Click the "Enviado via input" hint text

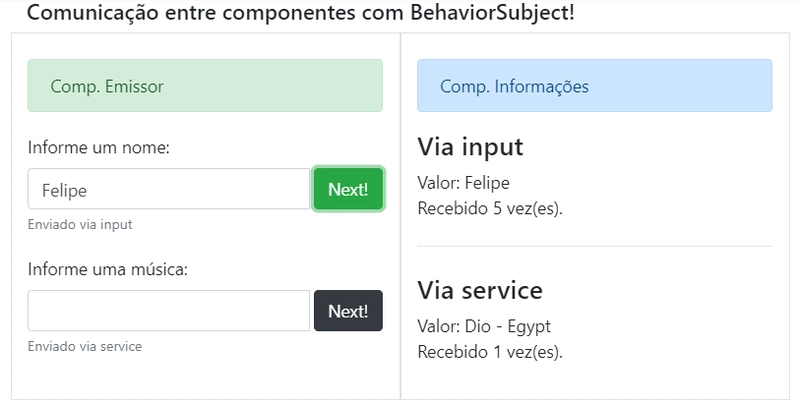click(80, 225)
